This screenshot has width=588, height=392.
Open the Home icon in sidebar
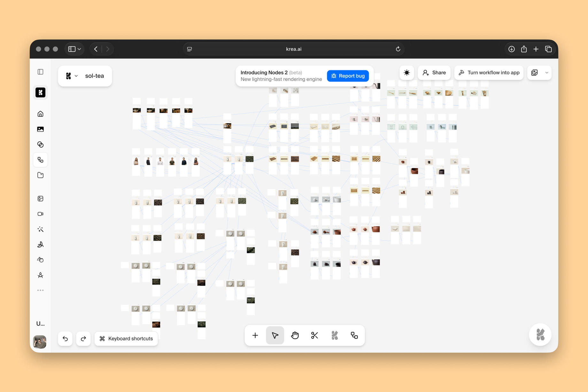pos(40,114)
